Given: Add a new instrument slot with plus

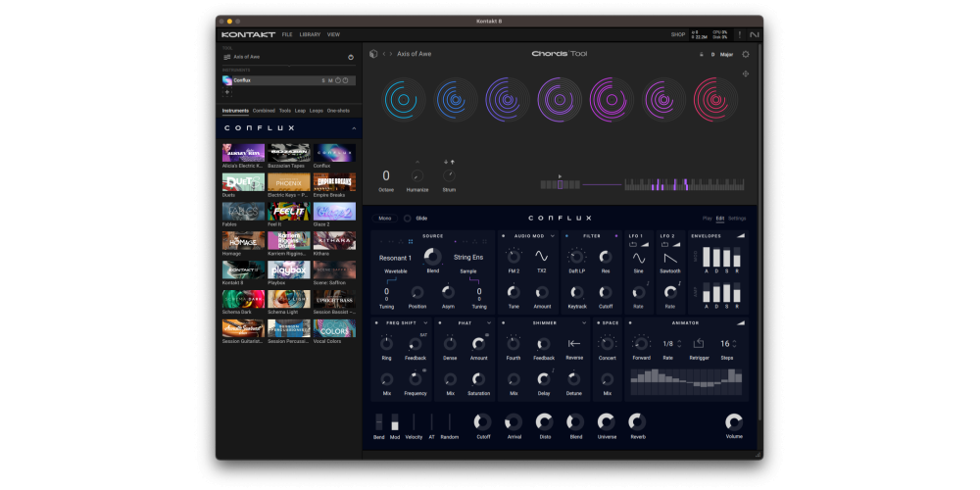Looking at the screenshot, I should click(x=227, y=92).
